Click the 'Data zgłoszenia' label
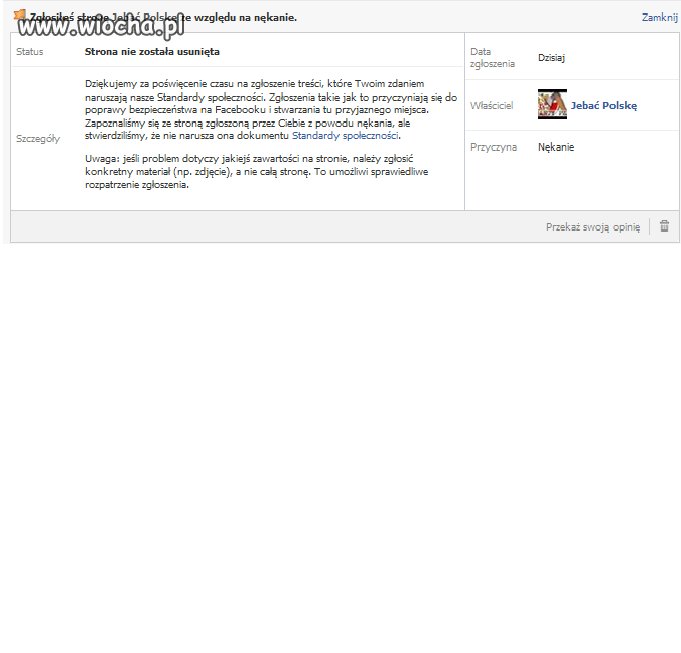 click(x=492, y=58)
